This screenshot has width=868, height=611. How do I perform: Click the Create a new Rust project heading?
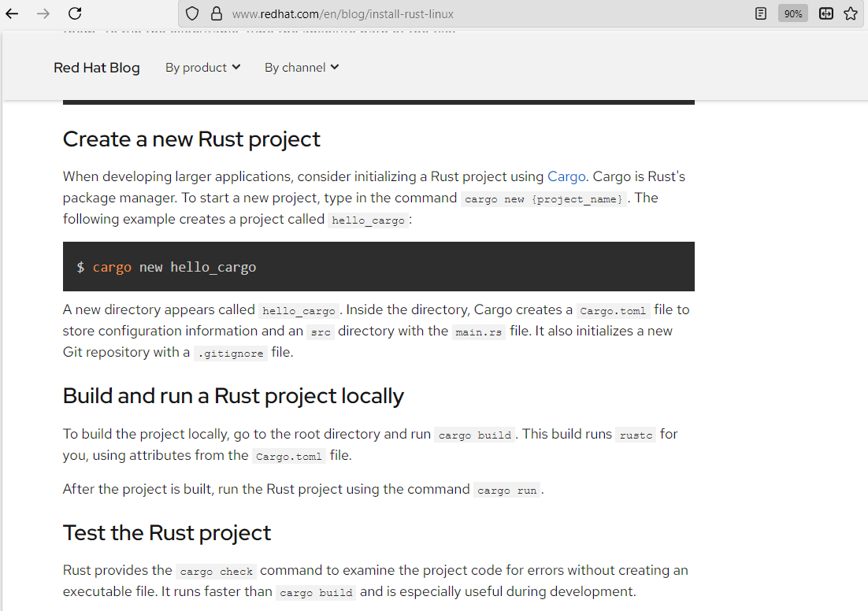pos(191,139)
